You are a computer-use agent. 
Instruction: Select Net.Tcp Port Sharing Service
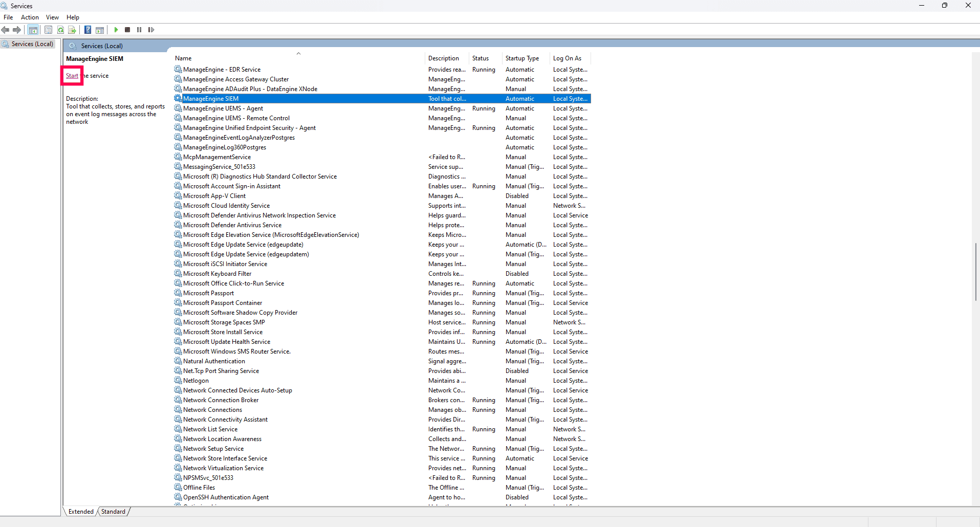tap(382, 371)
